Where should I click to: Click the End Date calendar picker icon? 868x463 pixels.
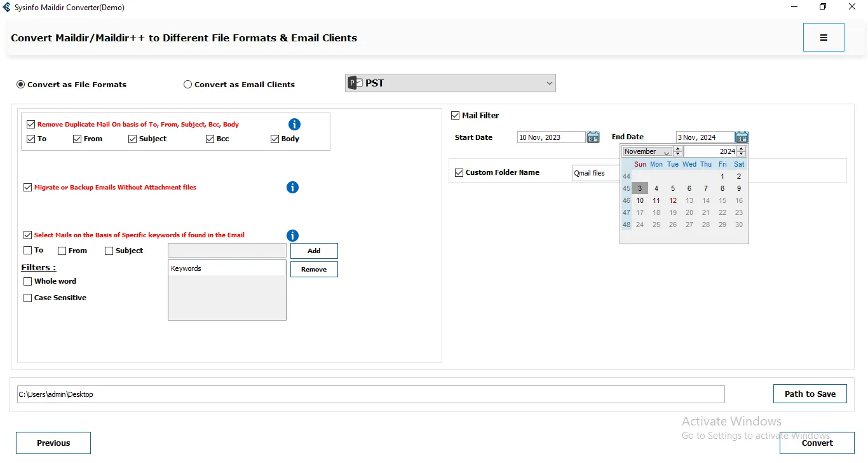coord(742,137)
